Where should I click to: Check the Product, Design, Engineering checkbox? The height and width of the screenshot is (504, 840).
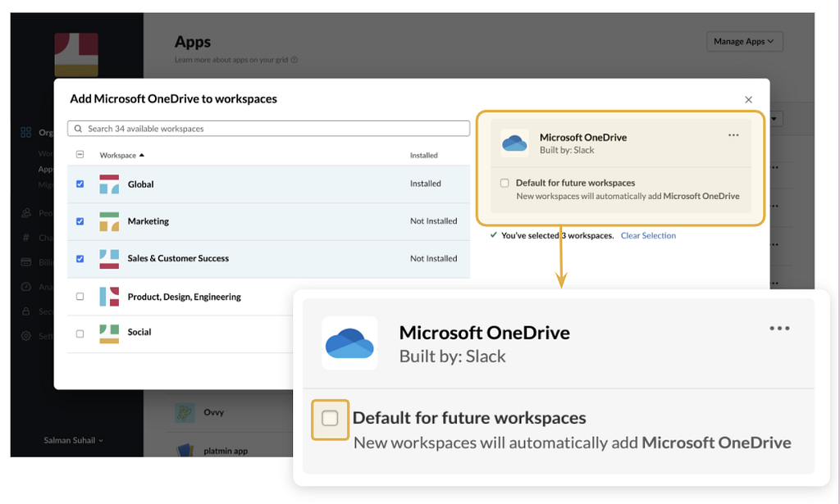coord(80,297)
